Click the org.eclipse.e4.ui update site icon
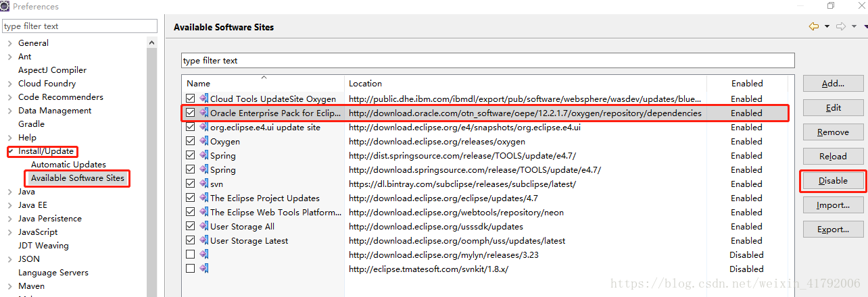This screenshot has height=297, width=868. coord(203,127)
